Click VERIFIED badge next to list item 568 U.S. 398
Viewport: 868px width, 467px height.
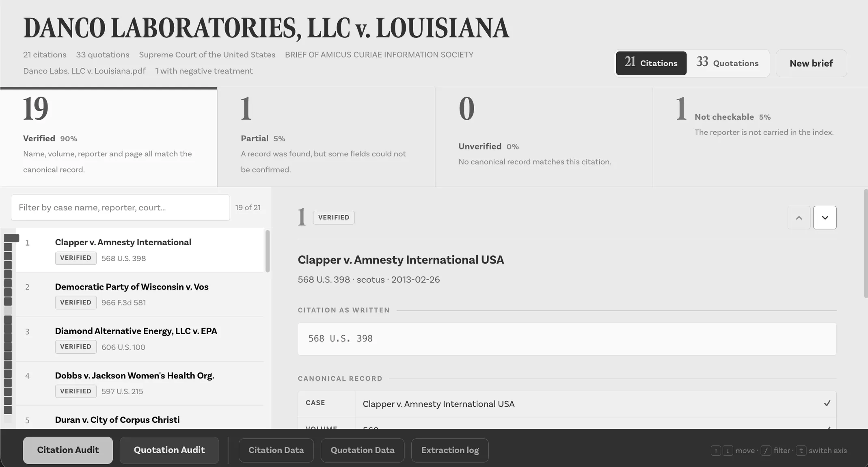(76, 258)
